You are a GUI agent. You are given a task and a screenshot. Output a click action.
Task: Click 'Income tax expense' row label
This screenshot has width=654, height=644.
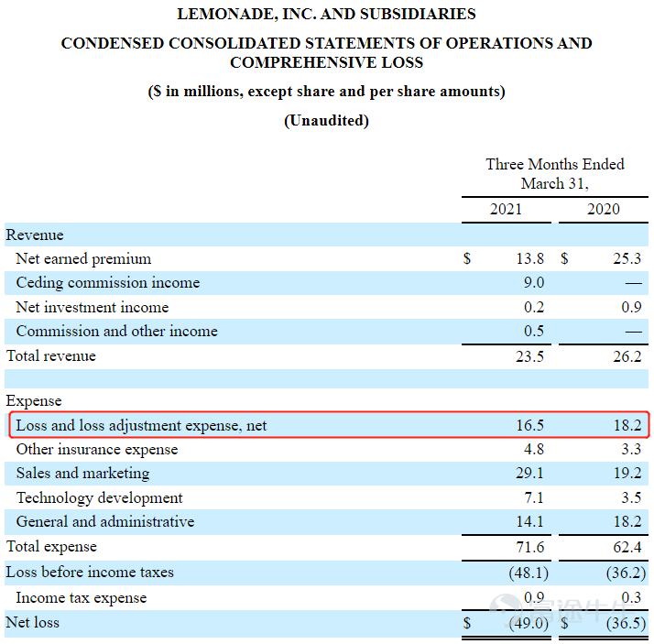[x=82, y=598]
